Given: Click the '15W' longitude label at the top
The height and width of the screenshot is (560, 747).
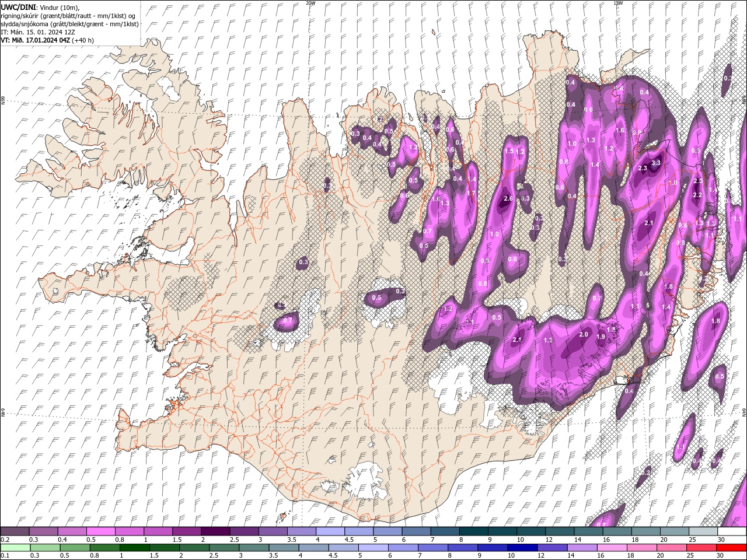Looking at the screenshot, I should point(618,3).
